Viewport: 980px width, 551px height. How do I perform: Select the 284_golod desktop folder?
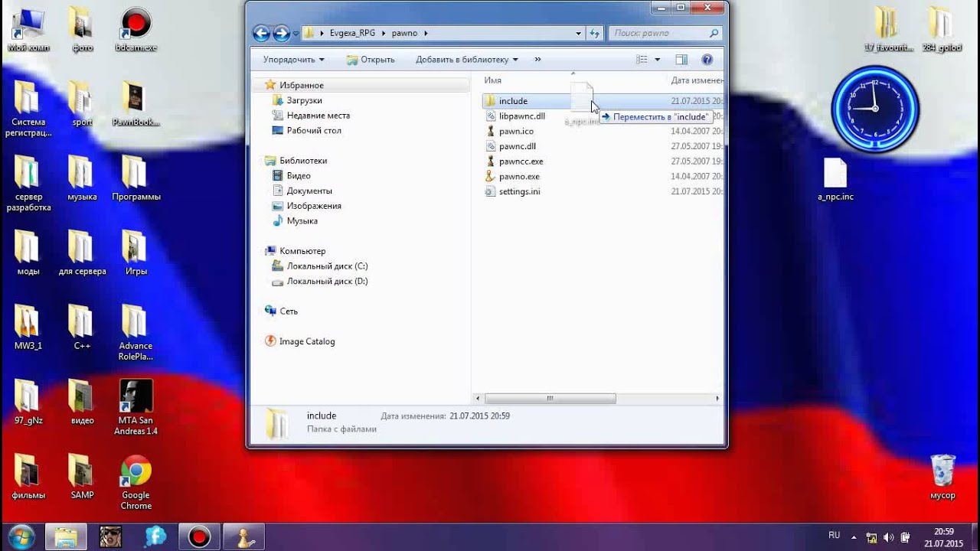(942, 29)
